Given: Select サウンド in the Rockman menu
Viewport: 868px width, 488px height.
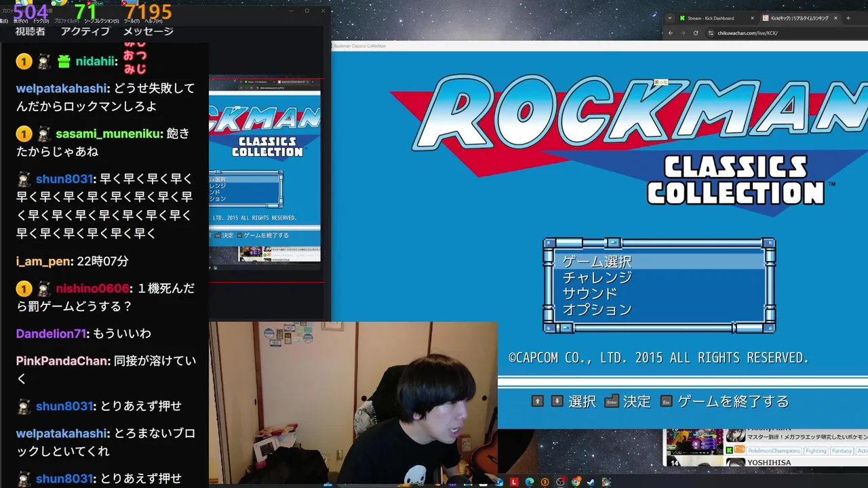Looking at the screenshot, I should tap(589, 293).
